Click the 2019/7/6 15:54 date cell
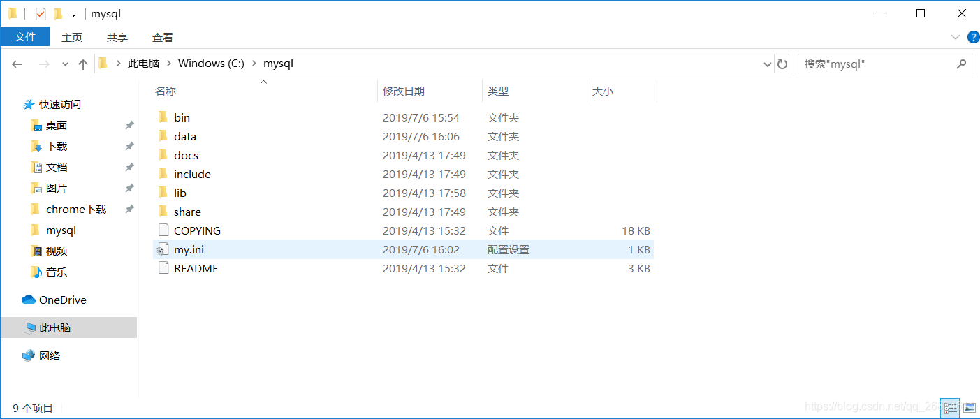This screenshot has height=419, width=980. 421,117
